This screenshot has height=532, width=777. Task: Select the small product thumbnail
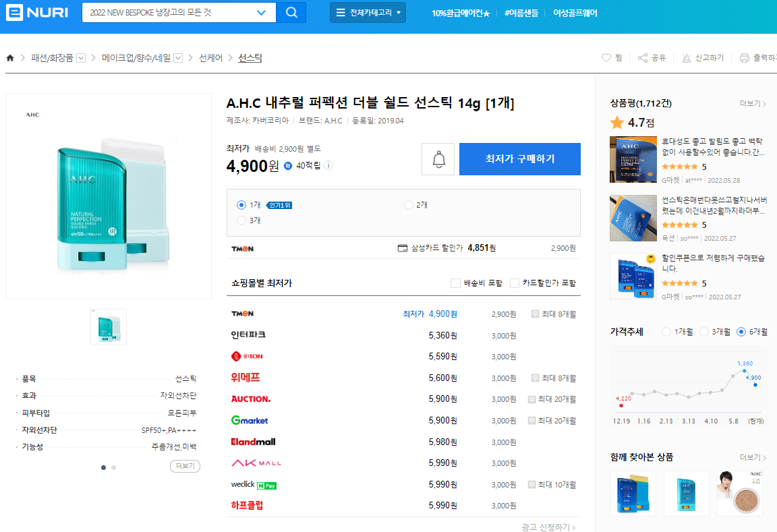click(x=109, y=327)
